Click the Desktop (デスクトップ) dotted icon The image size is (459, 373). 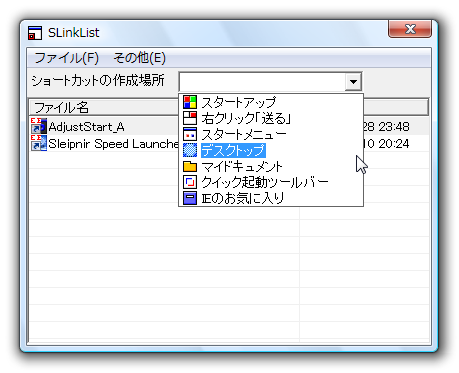point(190,150)
